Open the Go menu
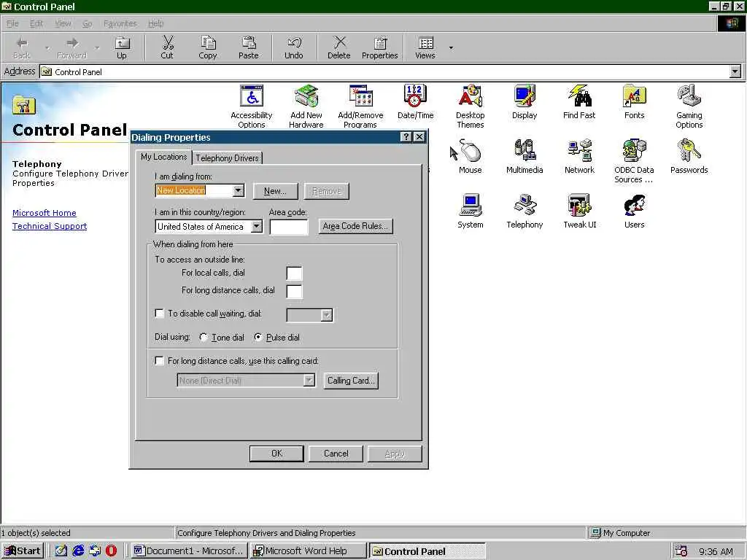 coord(88,23)
